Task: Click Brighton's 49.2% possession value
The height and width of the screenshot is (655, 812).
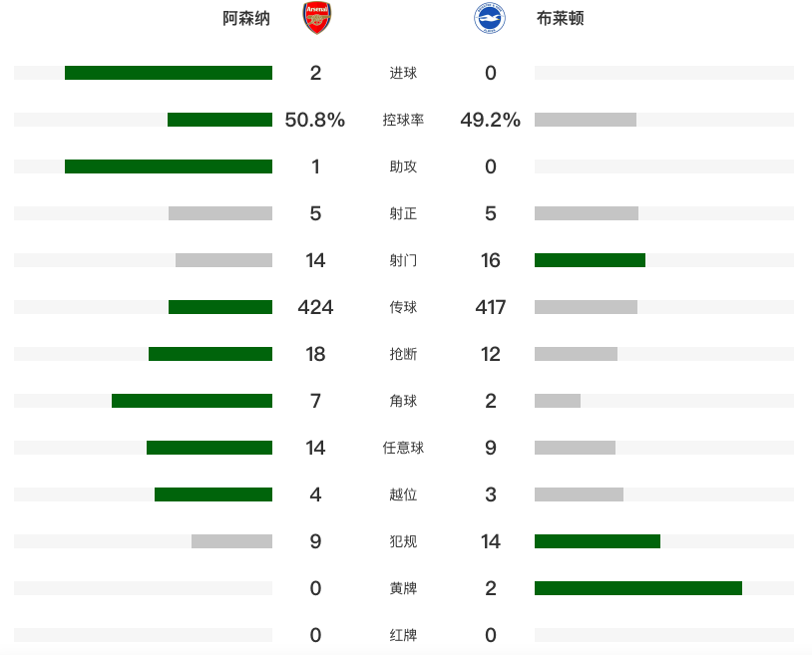Action: pos(491,120)
